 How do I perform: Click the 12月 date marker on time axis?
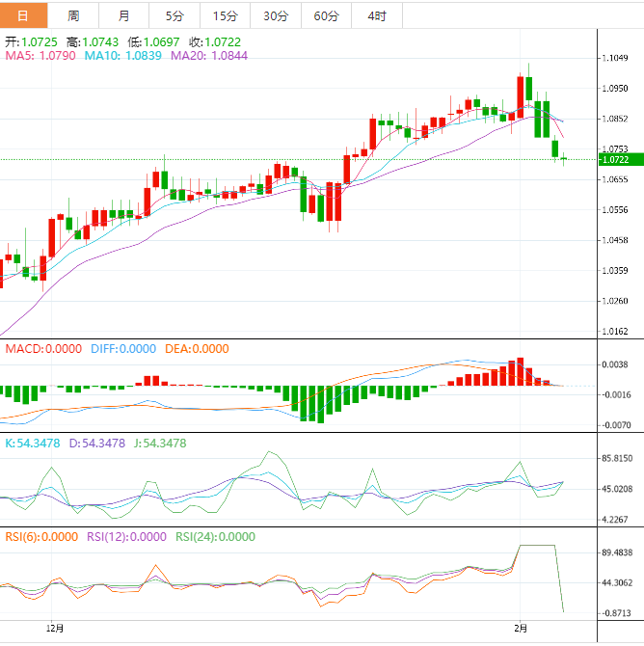(56, 628)
